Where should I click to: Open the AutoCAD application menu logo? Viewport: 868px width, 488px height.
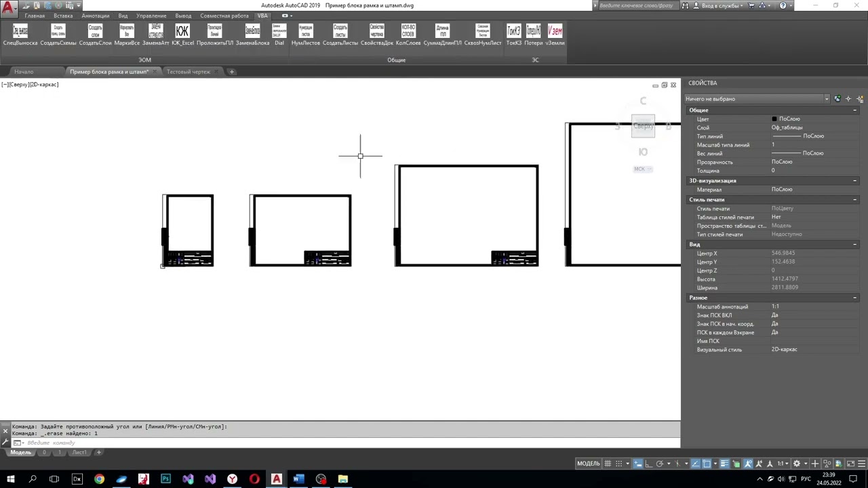[8, 9]
